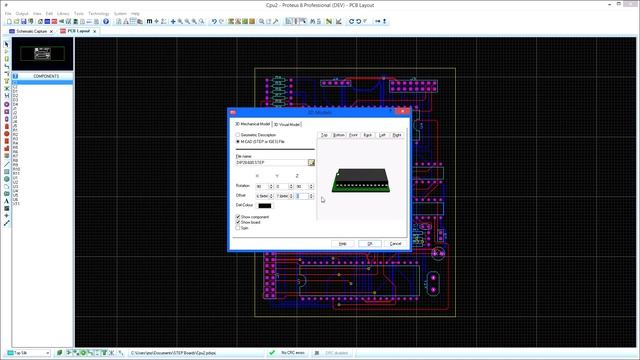Click the Bottom view button
Screen dimensions: 640x360
point(339,135)
